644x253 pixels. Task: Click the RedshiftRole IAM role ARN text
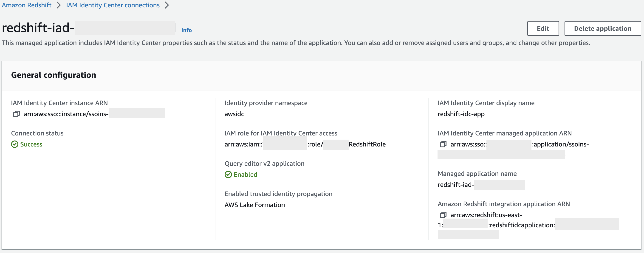pyautogui.click(x=367, y=144)
